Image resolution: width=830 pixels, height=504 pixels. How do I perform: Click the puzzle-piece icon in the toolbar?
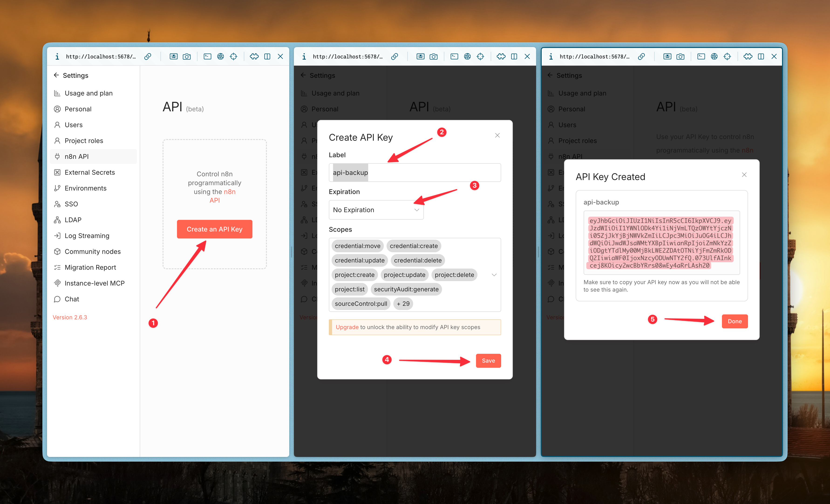coord(254,56)
